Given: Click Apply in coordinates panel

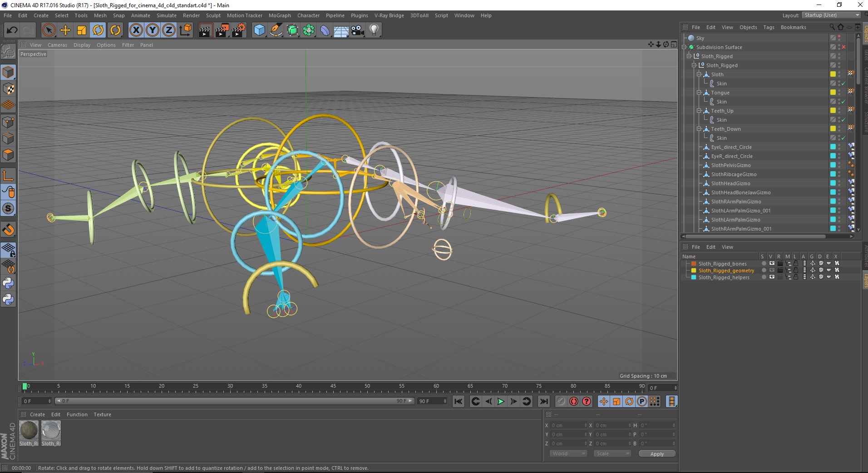Looking at the screenshot, I should 657,454.
